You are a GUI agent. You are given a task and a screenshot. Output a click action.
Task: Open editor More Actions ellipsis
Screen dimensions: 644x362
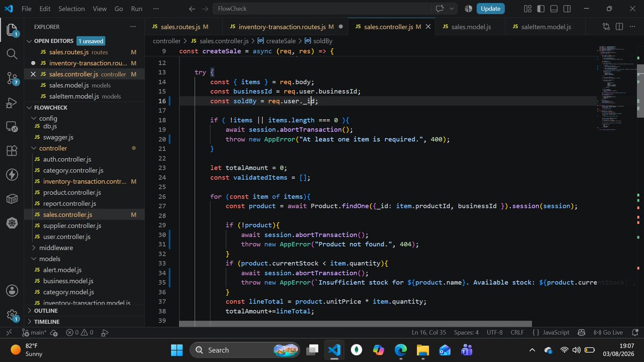[632, 26]
